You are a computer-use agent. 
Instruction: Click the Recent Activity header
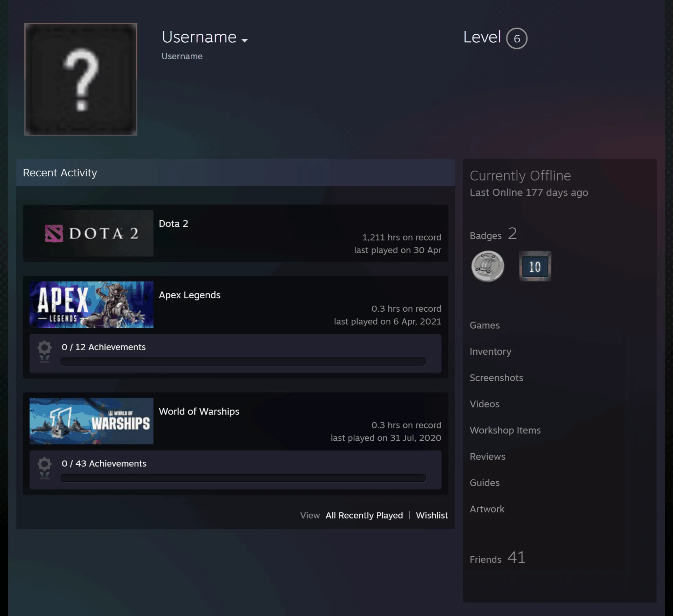(x=235, y=172)
